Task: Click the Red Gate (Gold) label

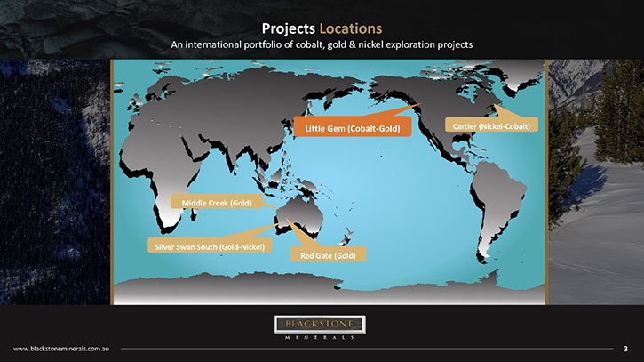Action: (328, 255)
